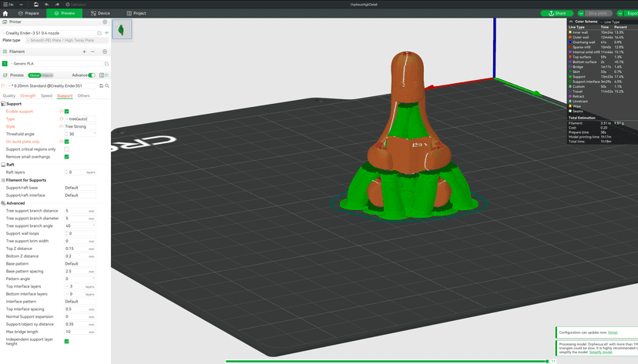This screenshot has height=364, width=638.
Task: Edit Generic PLA filament preset icon
Action: click(x=106, y=64)
